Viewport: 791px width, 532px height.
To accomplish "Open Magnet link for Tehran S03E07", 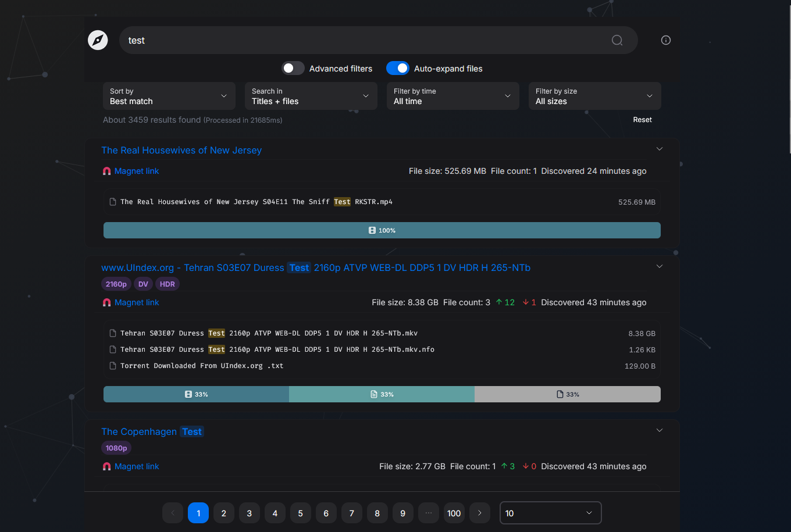I will click(137, 302).
